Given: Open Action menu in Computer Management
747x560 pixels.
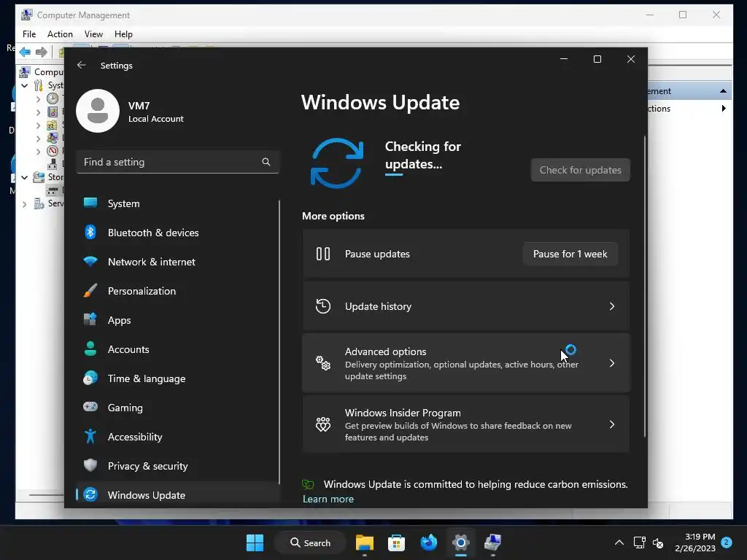Looking at the screenshot, I should tap(60, 34).
